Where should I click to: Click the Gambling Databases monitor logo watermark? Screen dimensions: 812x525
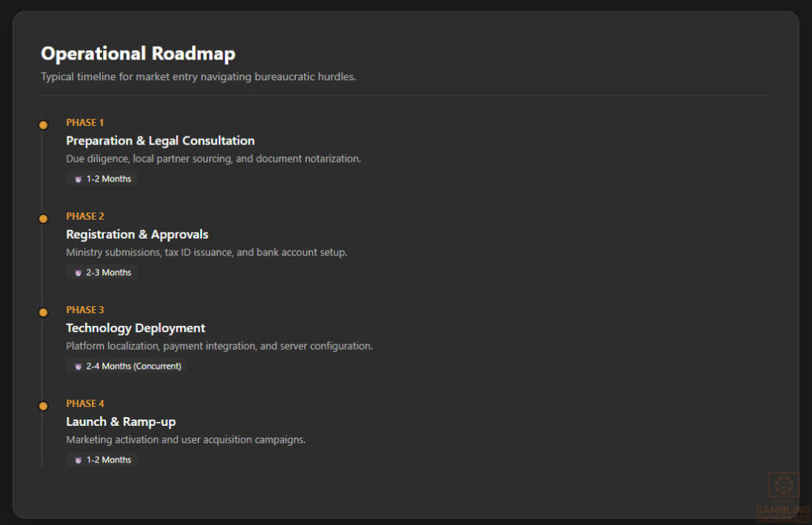[783, 484]
